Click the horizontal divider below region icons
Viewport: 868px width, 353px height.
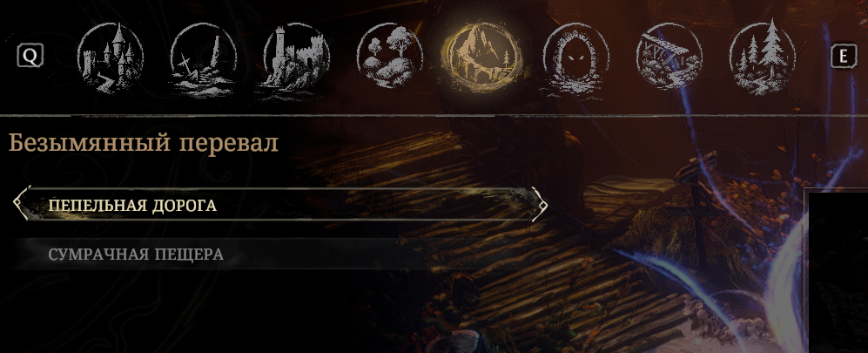(x=434, y=116)
